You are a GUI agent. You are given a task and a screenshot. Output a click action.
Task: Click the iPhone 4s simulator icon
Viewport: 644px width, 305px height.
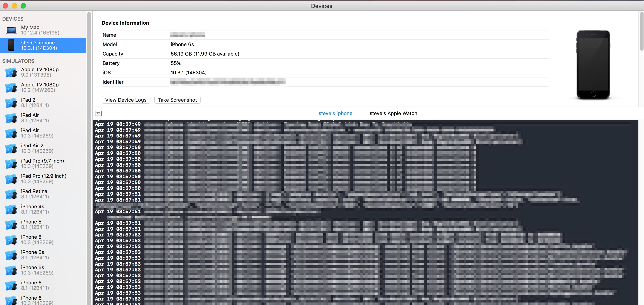coord(11,209)
